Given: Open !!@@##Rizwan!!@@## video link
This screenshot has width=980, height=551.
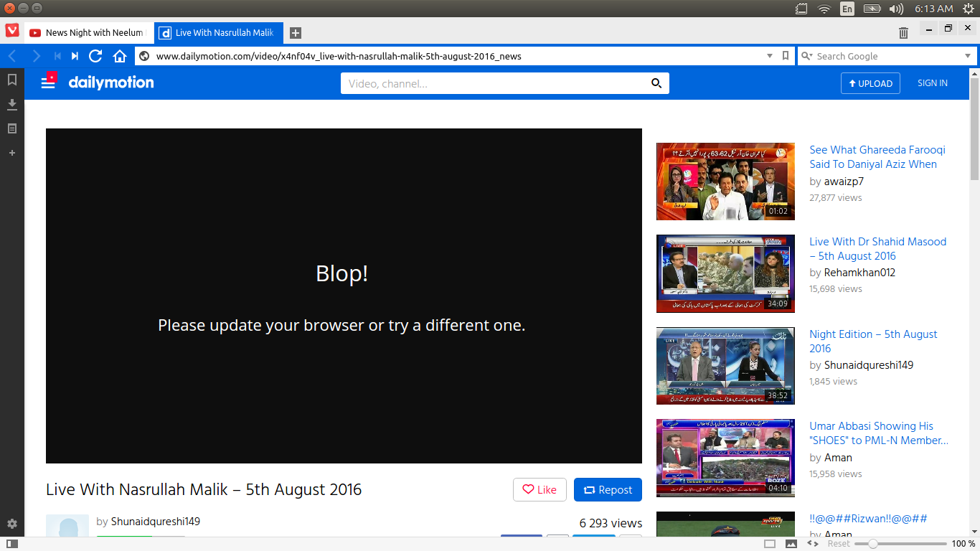Looking at the screenshot, I should click(868, 518).
